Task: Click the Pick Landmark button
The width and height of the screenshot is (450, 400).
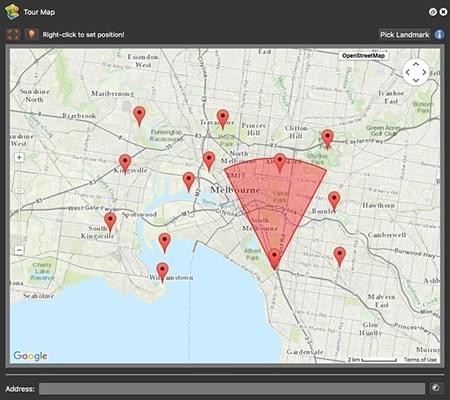Action: (404, 35)
